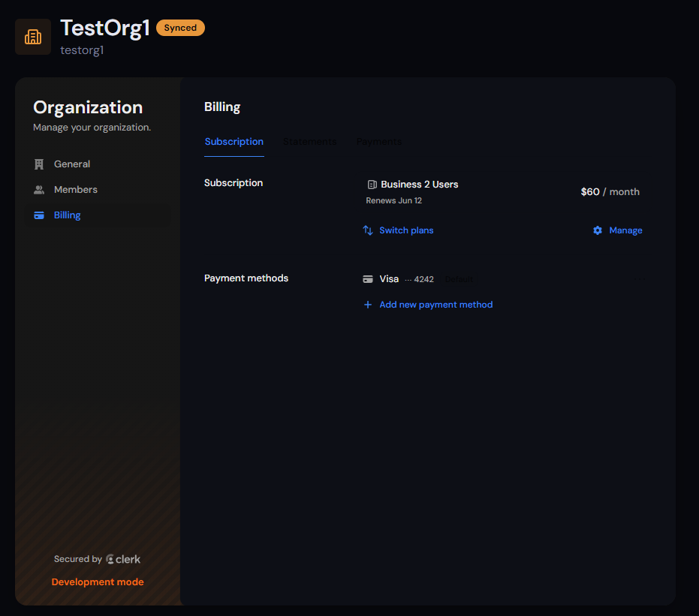This screenshot has width=699, height=616.
Task: Click the Visa 4242 card label
Action: tap(406, 279)
